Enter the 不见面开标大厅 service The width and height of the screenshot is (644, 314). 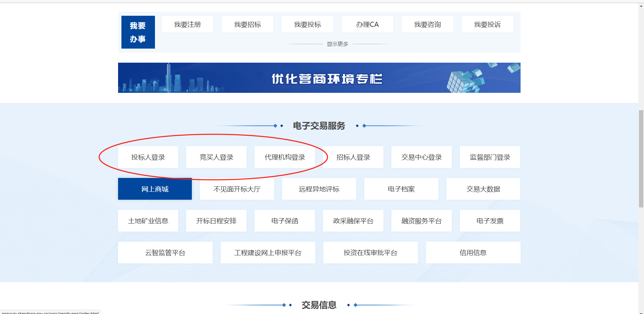point(237,189)
